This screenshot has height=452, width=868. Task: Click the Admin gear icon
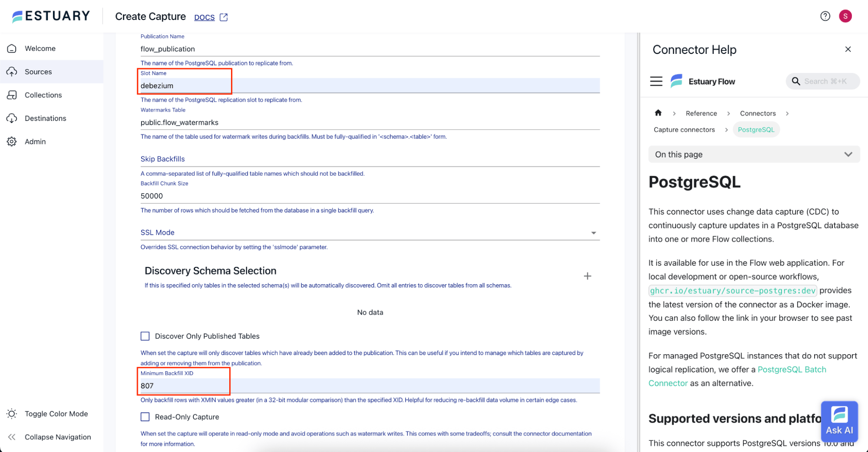(12, 141)
